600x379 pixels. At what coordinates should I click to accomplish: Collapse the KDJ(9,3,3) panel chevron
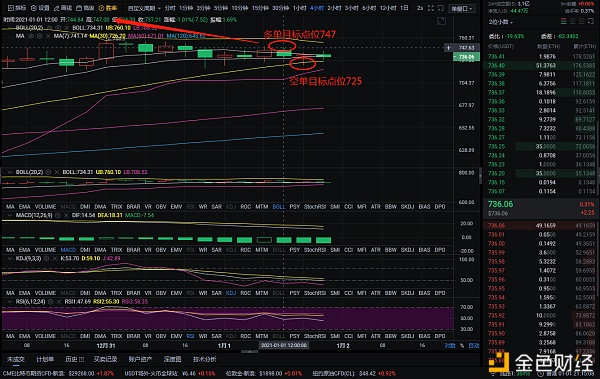click(10, 259)
